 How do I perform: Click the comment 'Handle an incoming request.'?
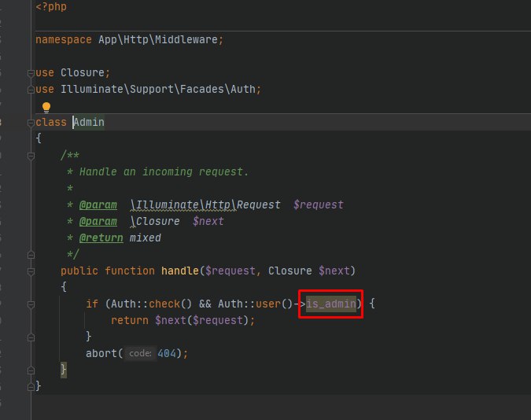point(164,171)
